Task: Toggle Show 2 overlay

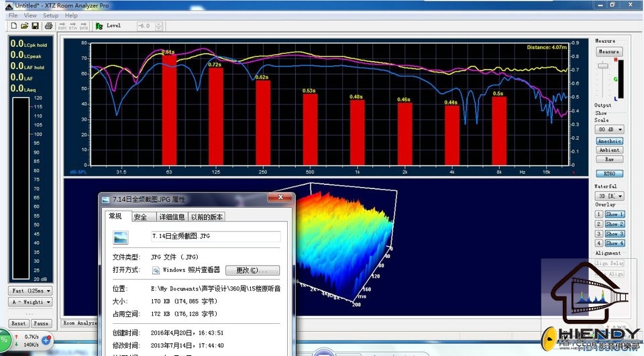Action: point(614,224)
